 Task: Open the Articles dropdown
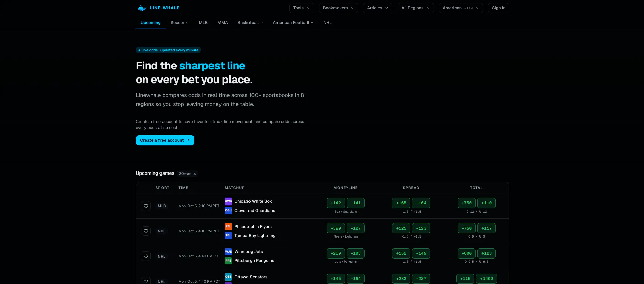click(378, 8)
